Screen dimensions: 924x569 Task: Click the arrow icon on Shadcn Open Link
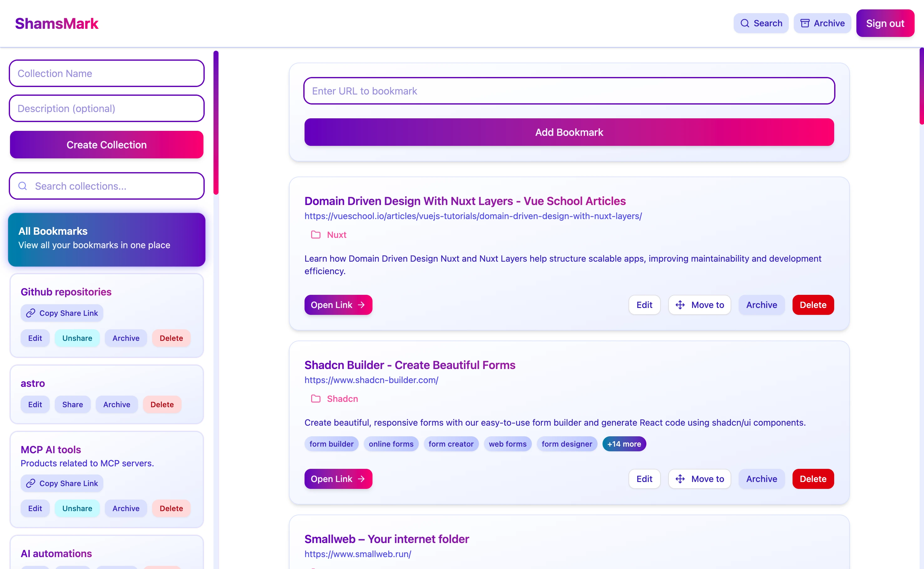tap(361, 479)
